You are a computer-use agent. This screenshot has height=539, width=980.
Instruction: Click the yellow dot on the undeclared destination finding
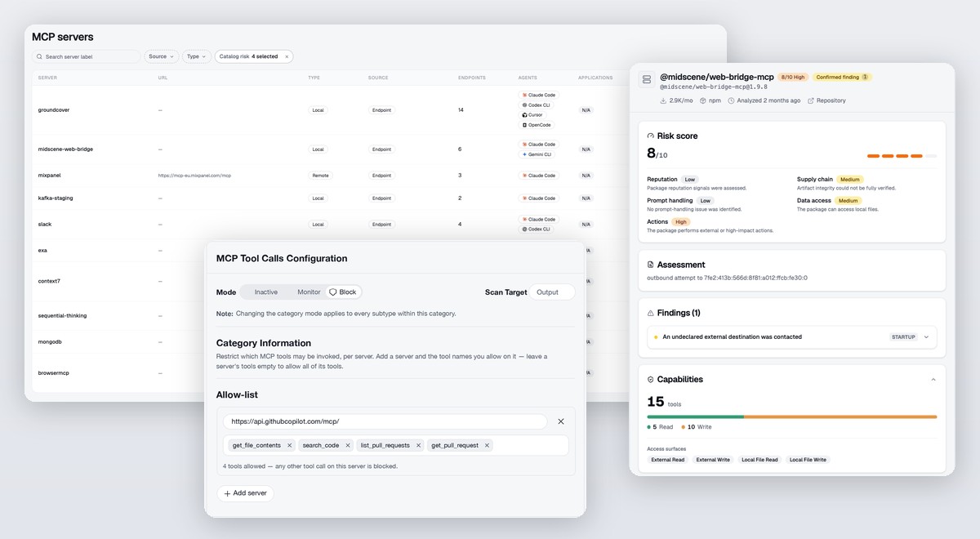click(x=655, y=336)
